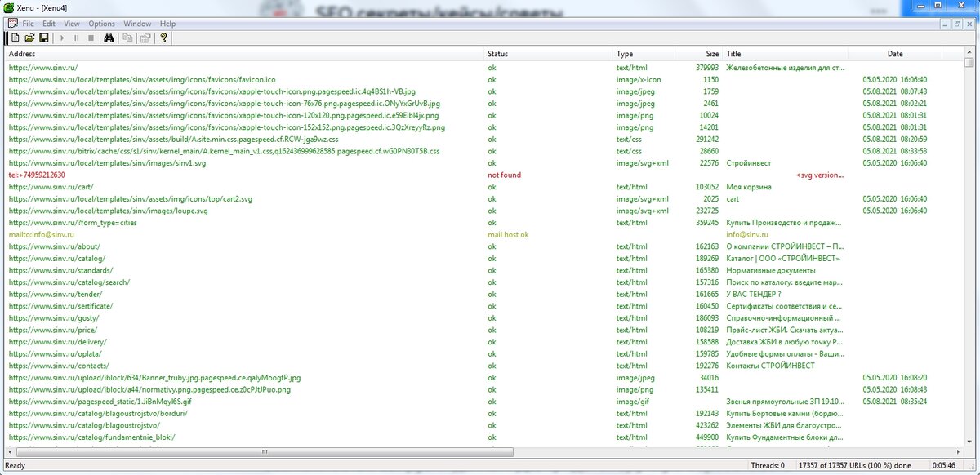The height and width of the screenshot is (475, 980).
Task: Open the Options menu
Action: [102, 24]
